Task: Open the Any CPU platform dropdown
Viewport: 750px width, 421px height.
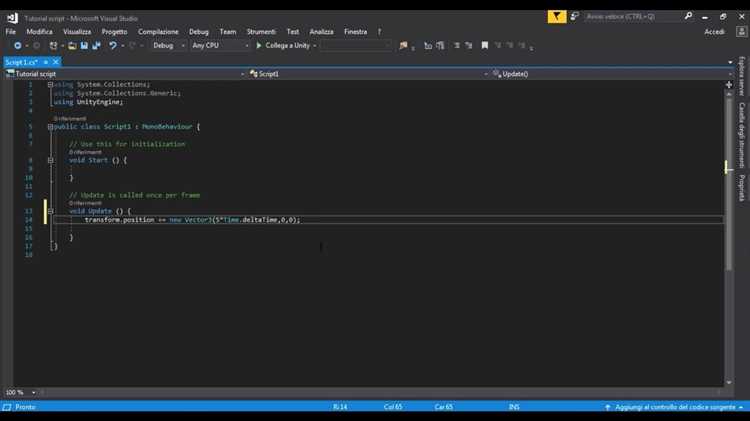Action: click(247, 45)
